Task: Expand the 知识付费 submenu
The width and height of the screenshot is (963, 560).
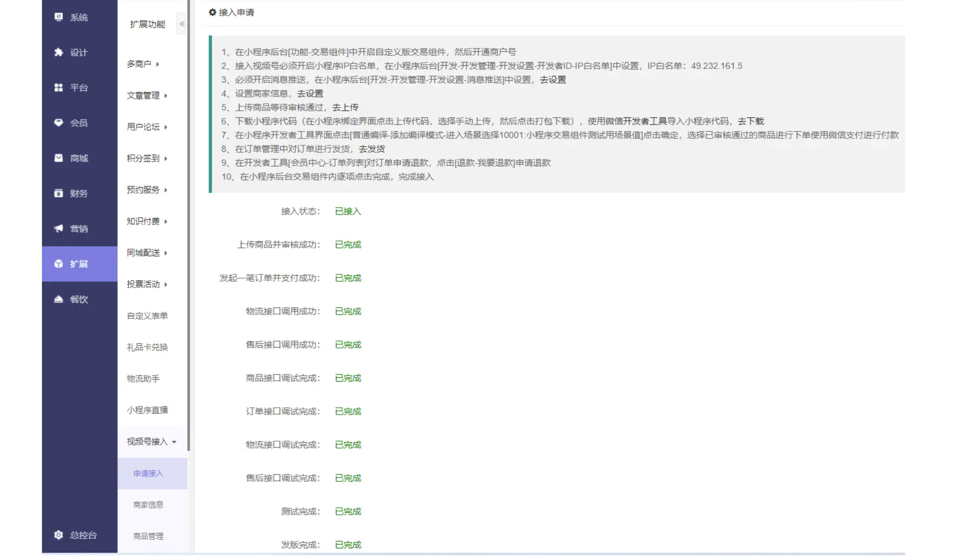Action: pos(147,221)
